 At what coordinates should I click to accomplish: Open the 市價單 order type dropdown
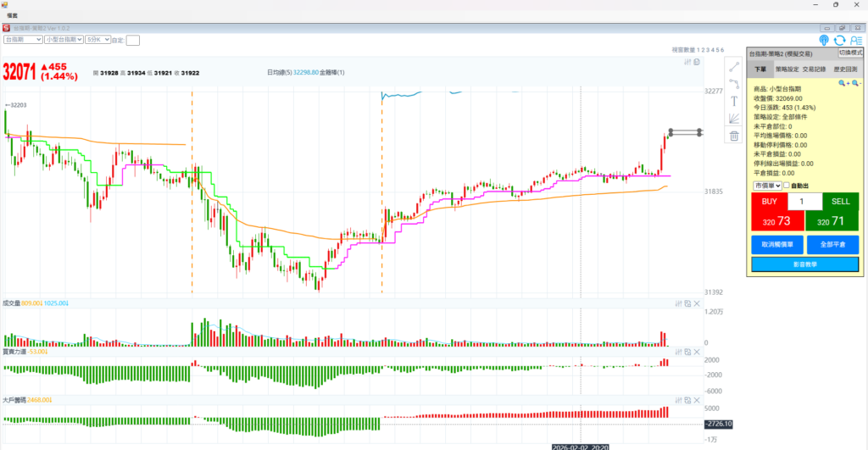(x=765, y=185)
